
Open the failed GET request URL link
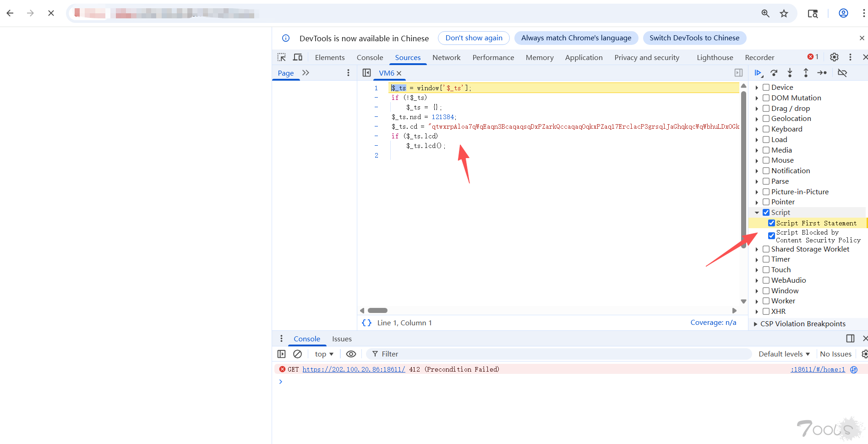tap(354, 369)
